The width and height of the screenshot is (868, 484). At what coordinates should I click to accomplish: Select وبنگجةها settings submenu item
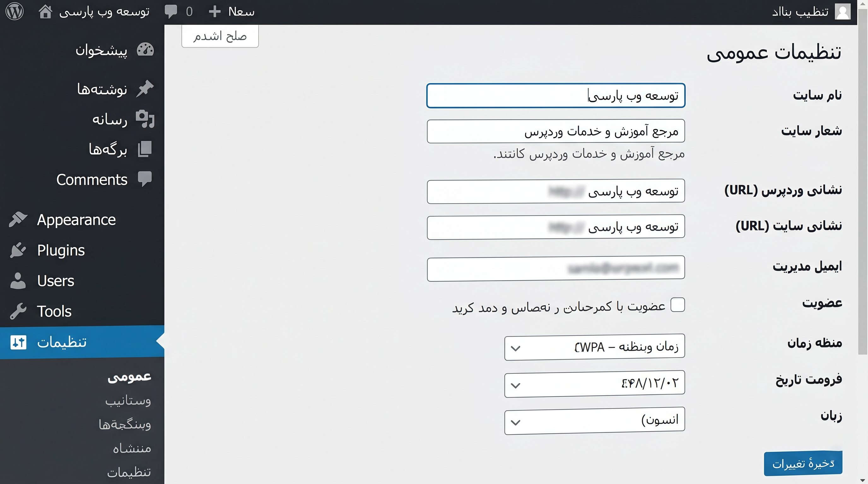[x=125, y=424]
